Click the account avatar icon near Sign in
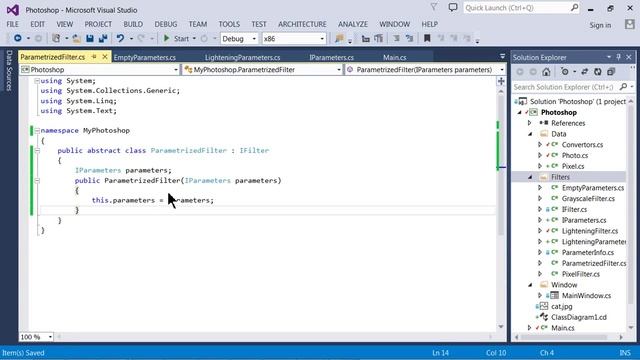The image size is (640, 360). pos(629,24)
